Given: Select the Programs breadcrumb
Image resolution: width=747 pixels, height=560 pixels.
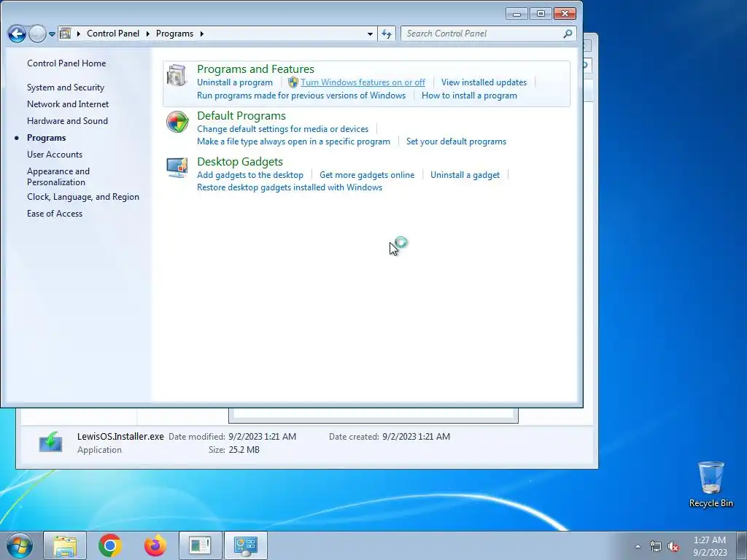Looking at the screenshot, I should (174, 34).
